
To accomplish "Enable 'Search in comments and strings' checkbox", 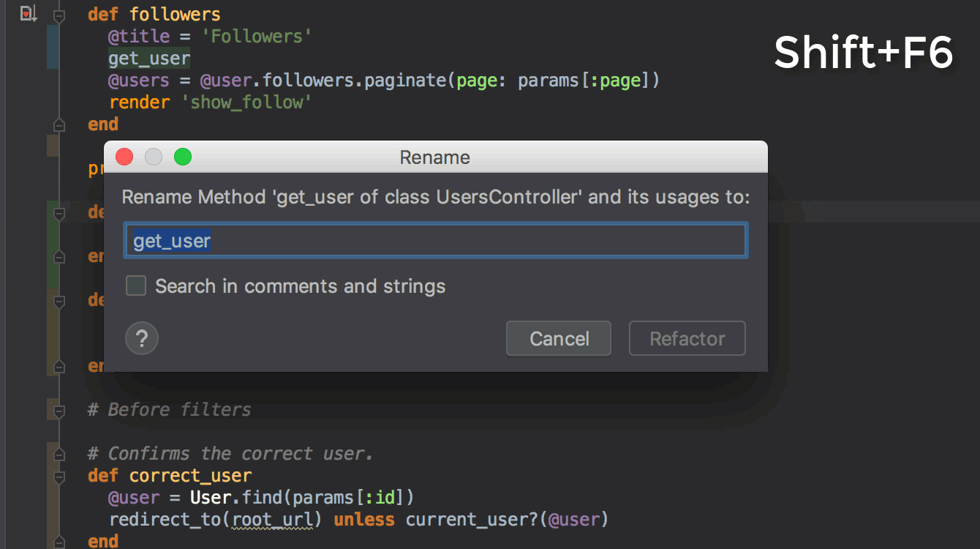I will 136,285.
